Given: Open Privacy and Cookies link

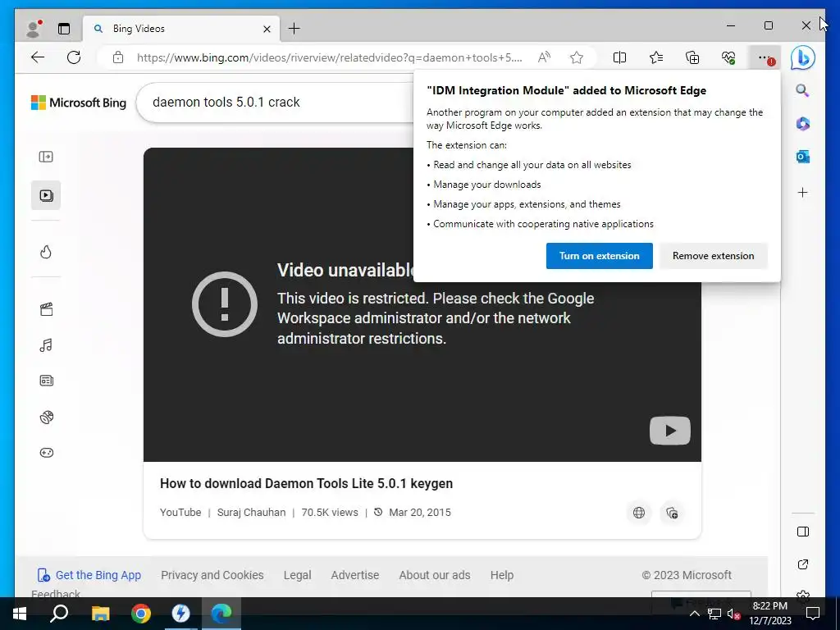Looking at the screenshot, I should pos(212,575).
